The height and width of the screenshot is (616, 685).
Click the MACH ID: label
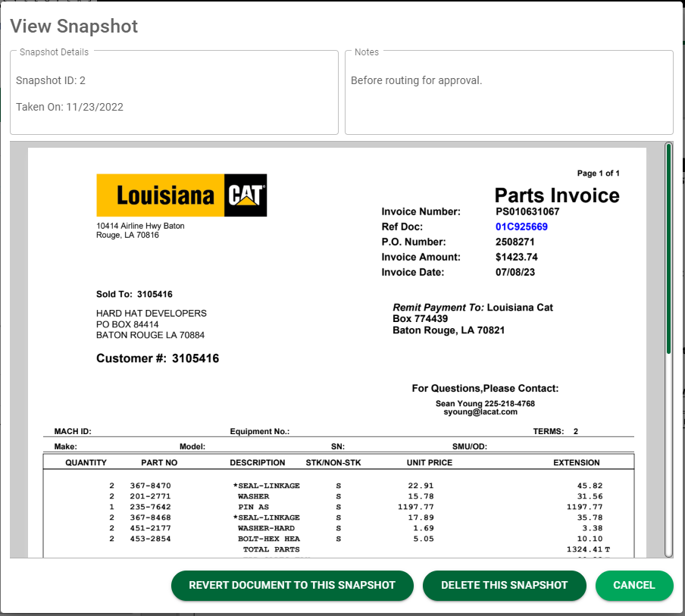pyautogui.click(x=73, y=431)
